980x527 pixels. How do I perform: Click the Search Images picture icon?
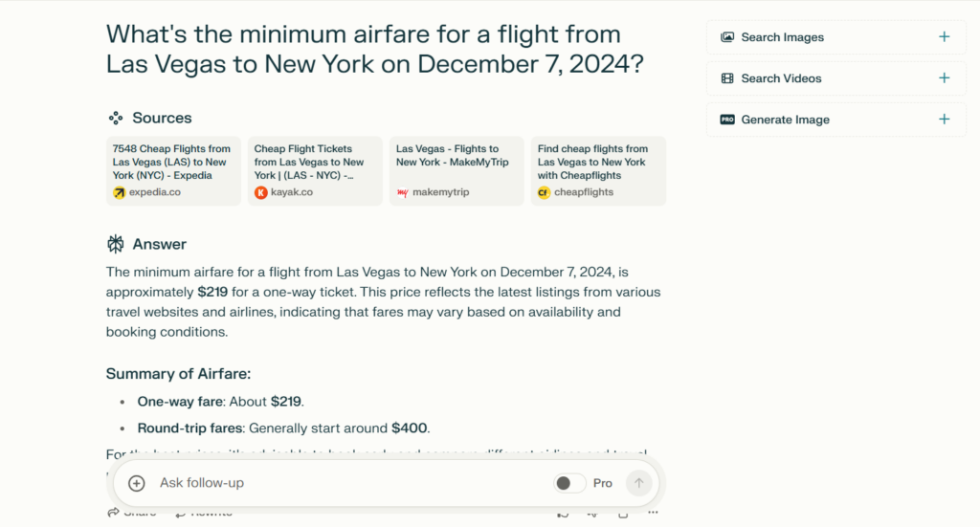point(727,37)
